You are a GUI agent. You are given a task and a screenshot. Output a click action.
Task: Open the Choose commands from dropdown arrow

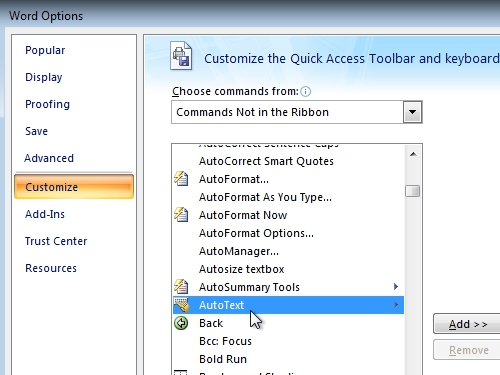tap(412, 112)
